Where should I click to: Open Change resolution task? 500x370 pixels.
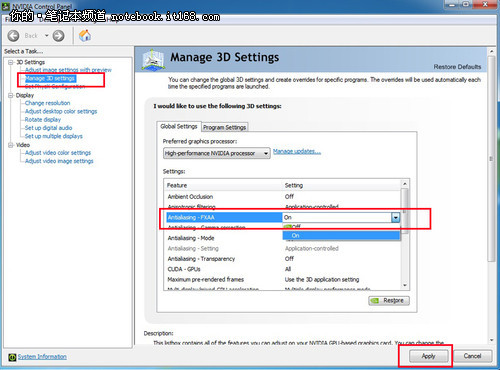[47, 103]
